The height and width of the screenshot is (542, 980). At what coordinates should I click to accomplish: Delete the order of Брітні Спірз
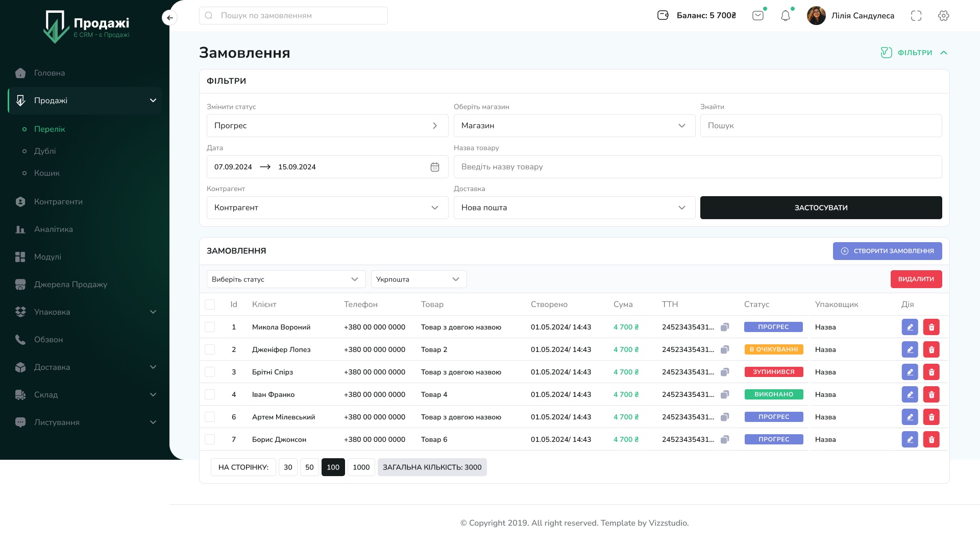tap(931, 372)
